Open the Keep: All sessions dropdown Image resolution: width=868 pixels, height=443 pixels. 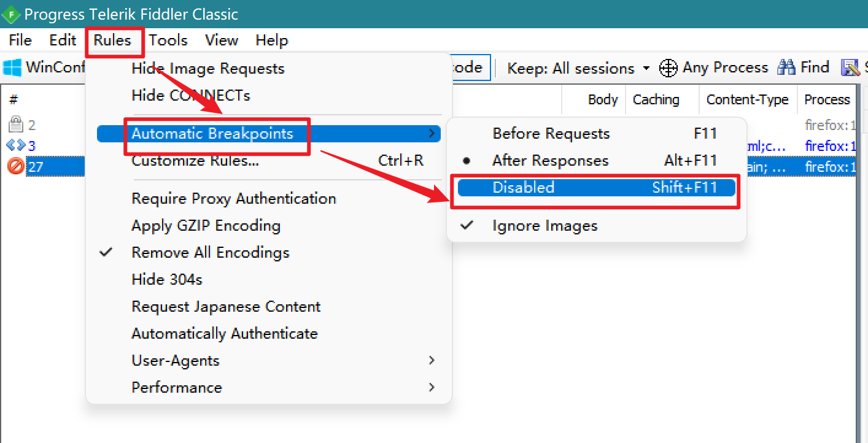tap(578, 68)
